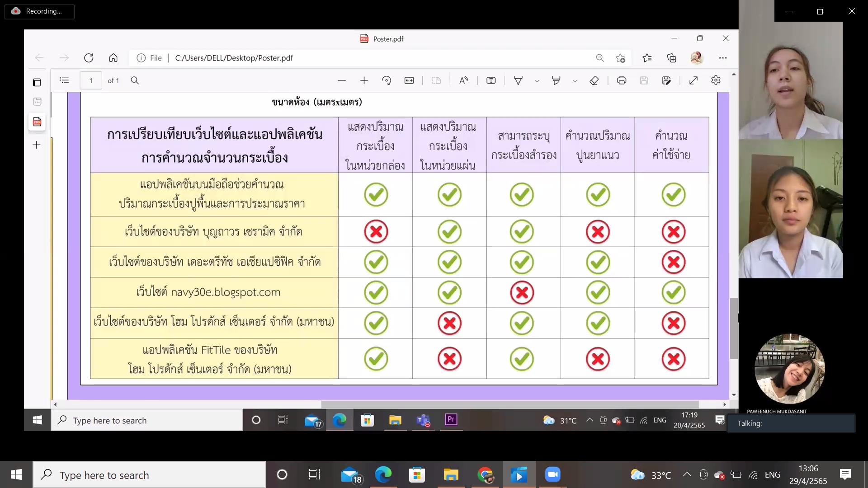This screenshot has height=488, width=868.
Task: Show hidden system tray icons on outer taskbar
Action: 687,474
